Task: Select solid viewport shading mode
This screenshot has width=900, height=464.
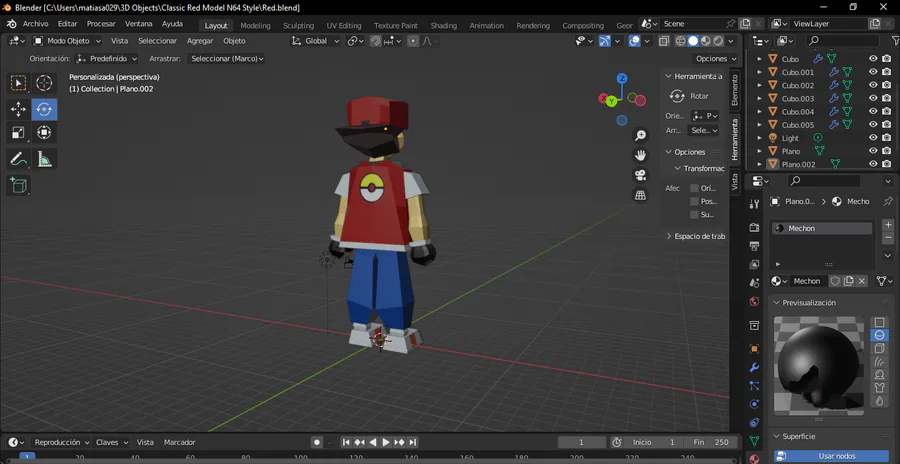Action: [693, 41]
